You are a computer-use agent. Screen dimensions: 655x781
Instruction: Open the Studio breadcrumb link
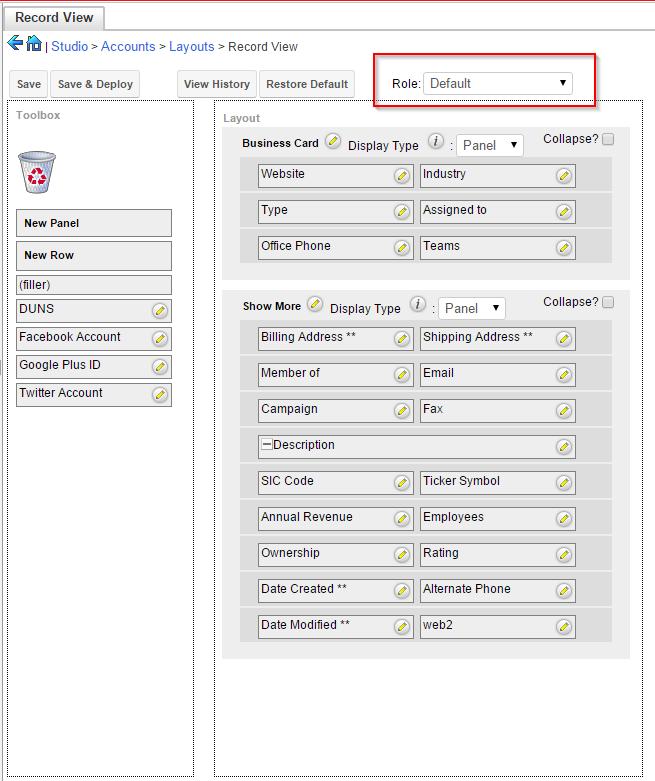[69, 46]
